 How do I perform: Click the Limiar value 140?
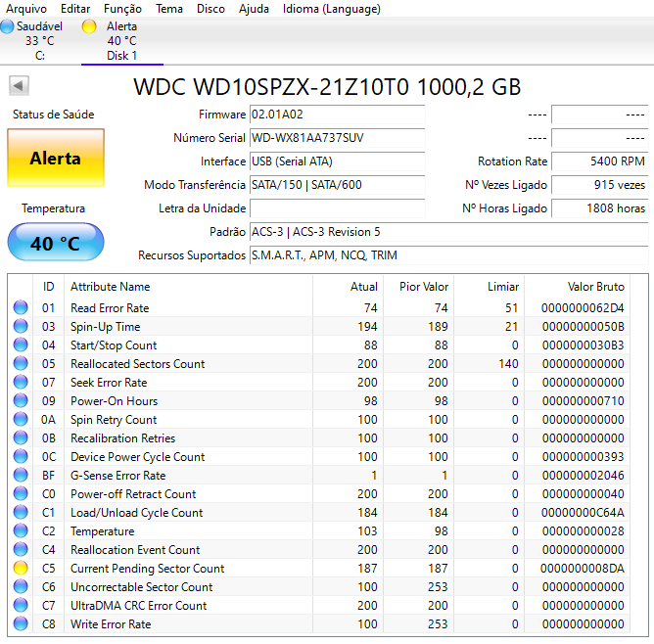coord(508,364)
